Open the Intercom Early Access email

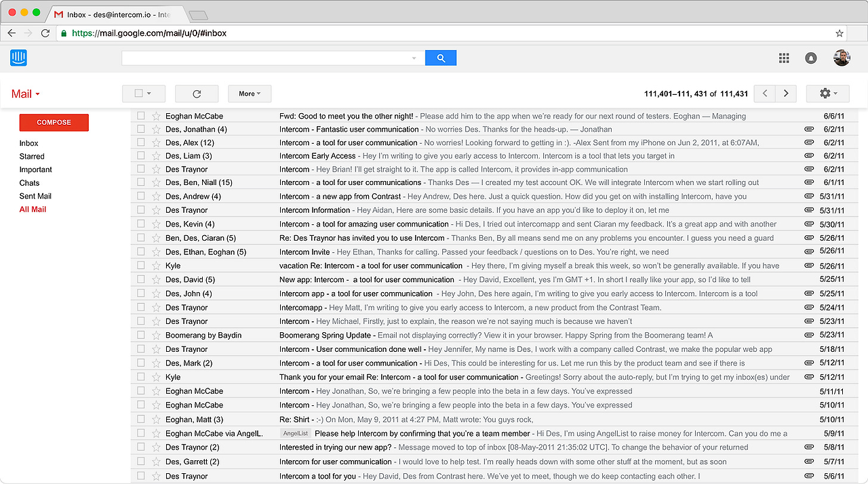(x=317, y=155)
